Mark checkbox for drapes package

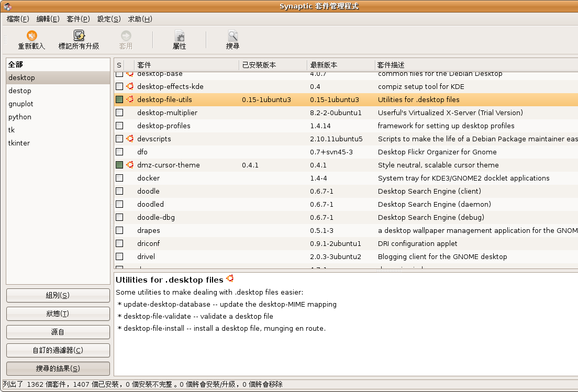coord(119,230)
